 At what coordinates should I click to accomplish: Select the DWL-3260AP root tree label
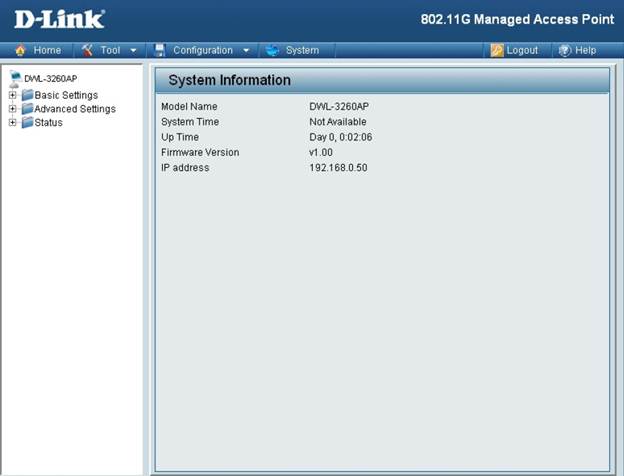pyautogui.click(x=51, y=79)
